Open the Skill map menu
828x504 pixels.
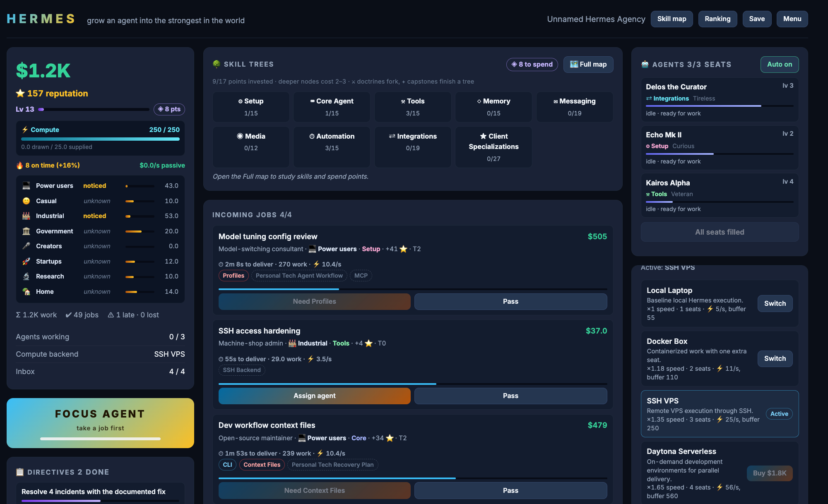pyautogui.click(x=672, y=19)
